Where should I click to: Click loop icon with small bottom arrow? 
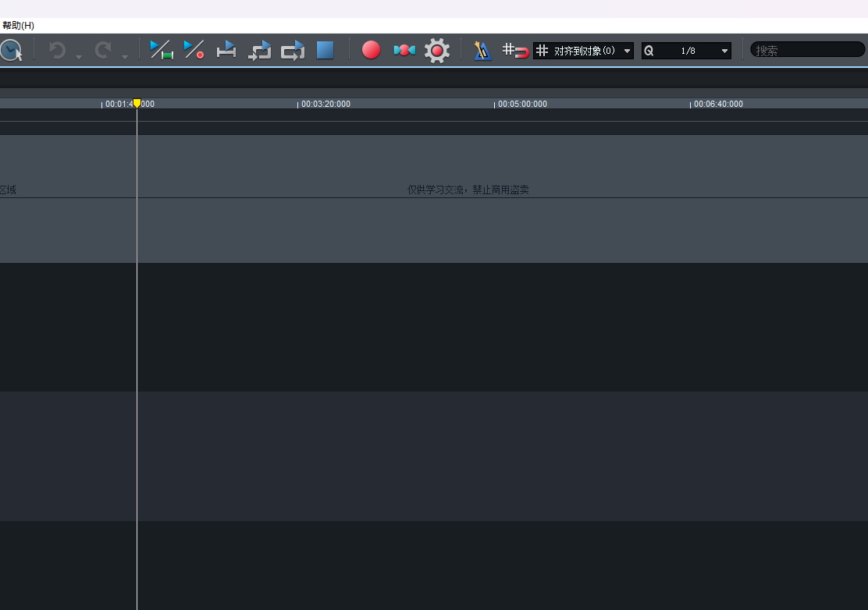click(259, 51)
